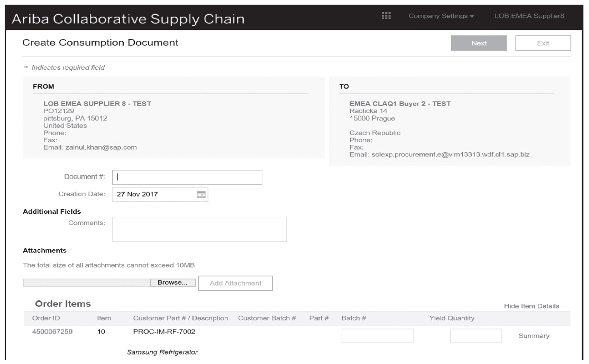Click the Yield Quantity input for item 10
This screenshot has width=589, height=364.
tap(475, 336)
